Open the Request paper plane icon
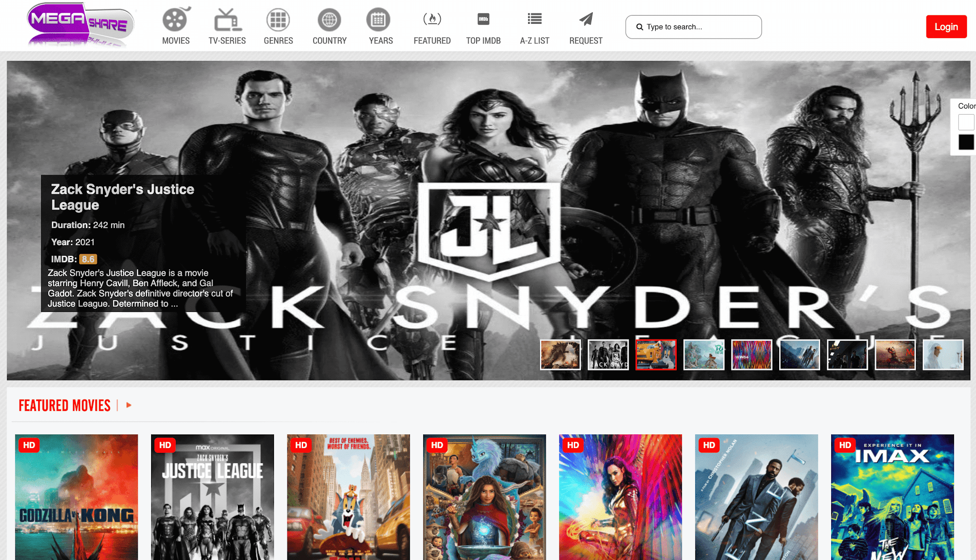The height and width of the screenshot is (560, 976). coord(586,19)
